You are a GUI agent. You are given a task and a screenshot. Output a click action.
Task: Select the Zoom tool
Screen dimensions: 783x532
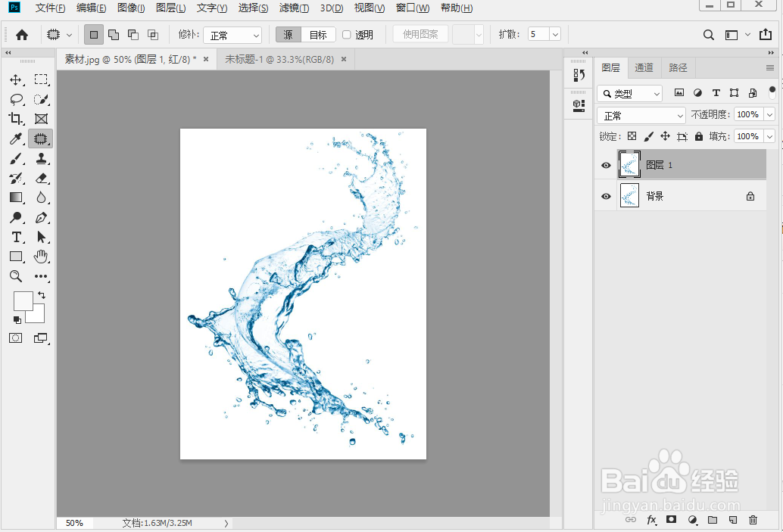click(x=16, y=276)
